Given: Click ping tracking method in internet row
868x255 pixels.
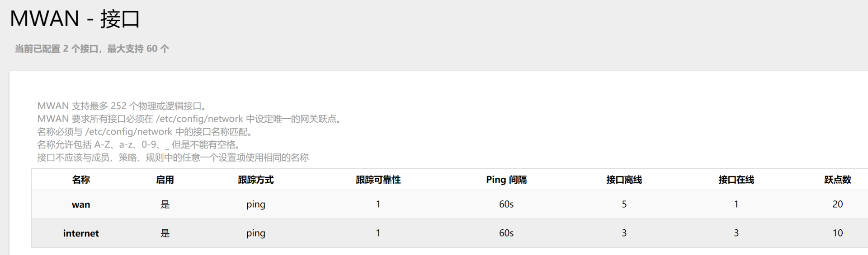Looking at the screenshot, I should (256, 233).
